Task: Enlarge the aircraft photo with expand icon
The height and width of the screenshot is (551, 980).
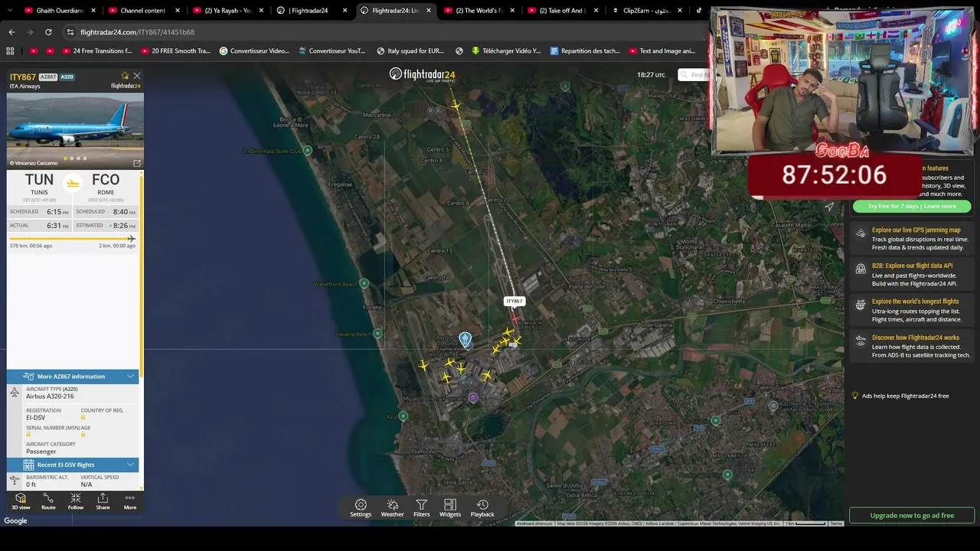Action: pos(137,163)
